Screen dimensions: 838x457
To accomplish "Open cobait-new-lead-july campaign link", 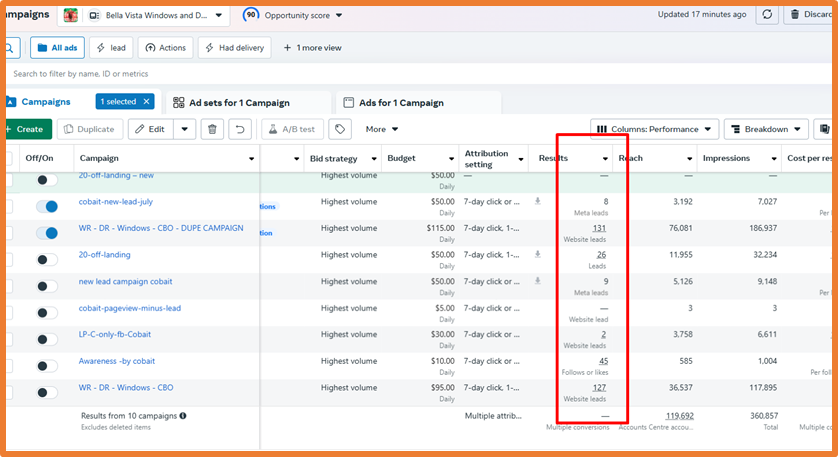I will (115, 202).
